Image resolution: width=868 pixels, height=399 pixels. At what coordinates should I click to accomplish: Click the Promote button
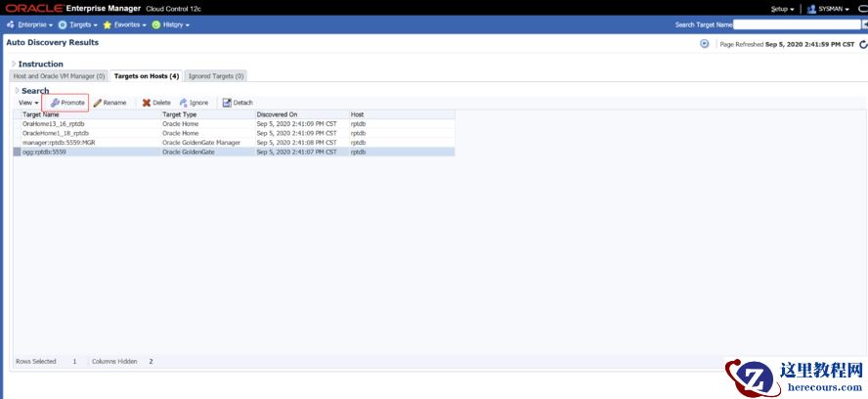pos(67,103)
